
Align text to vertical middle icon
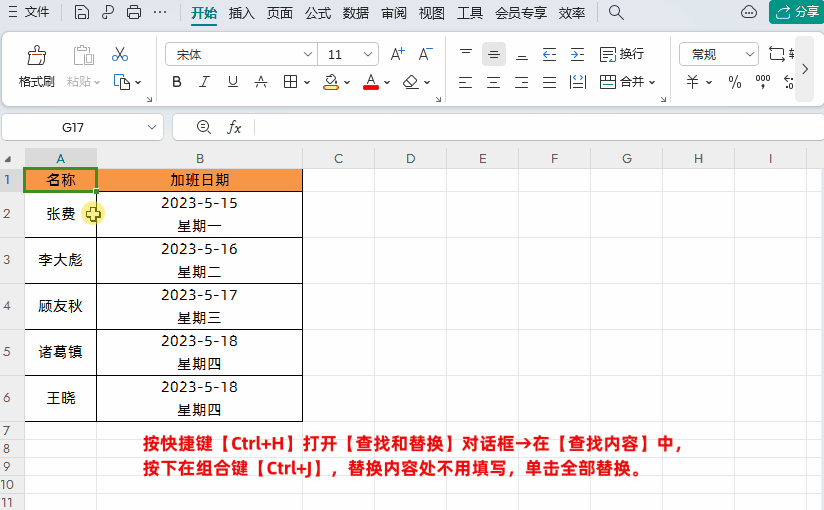(493, 54)
